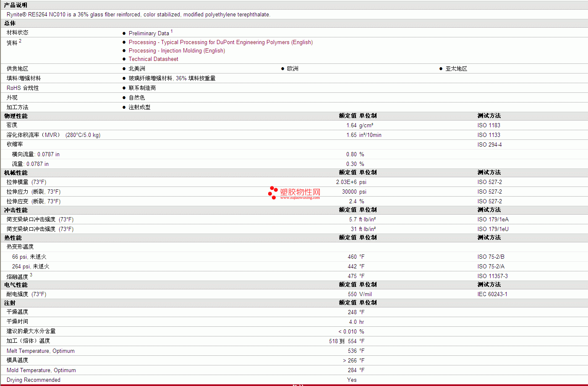588x386 pixels.
Task: Click the dielectric strength value 550
Action: click(352, 294)
